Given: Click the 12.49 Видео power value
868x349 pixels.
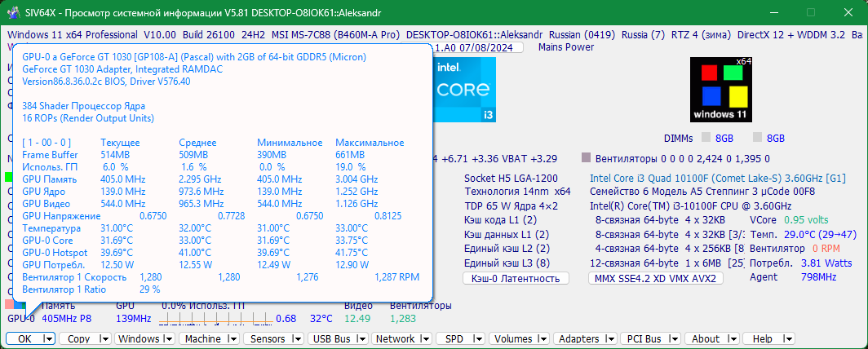Looking at the screenshot, I should (x=357, y=319).
